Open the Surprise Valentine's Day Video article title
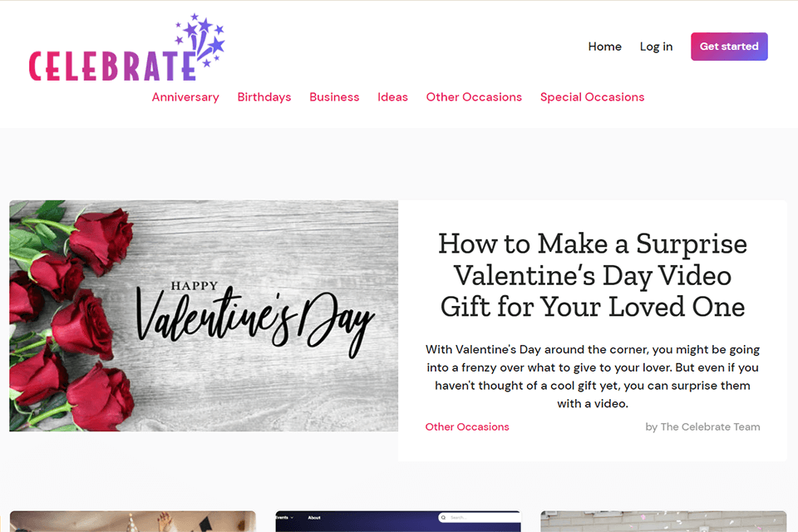798x532 pixels. (592, 275)
